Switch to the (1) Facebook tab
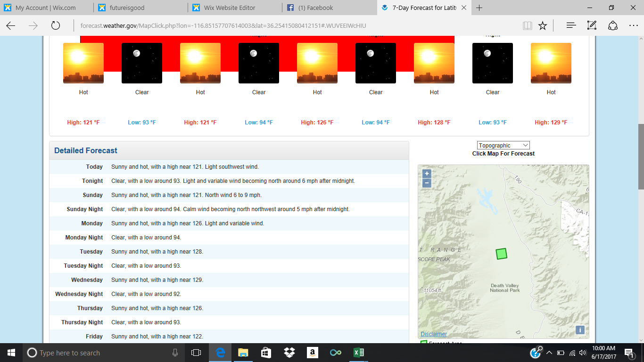This screenshot has height=362, width=644. click(x=330, y=8)
